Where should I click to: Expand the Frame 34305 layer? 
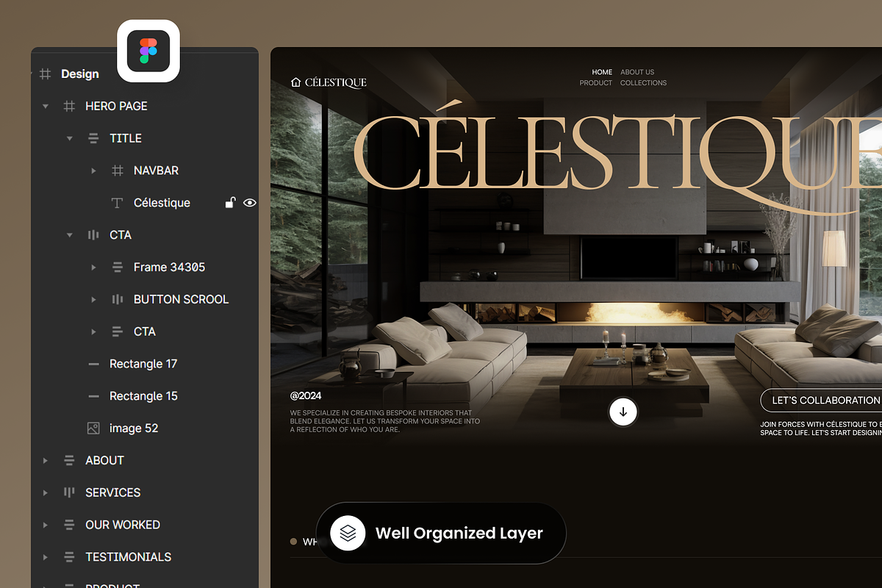(93, 268)
